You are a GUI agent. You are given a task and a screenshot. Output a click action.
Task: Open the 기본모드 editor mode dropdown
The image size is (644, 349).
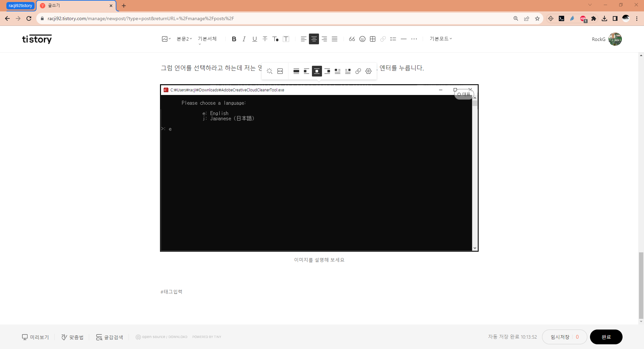(x=441, y=39)
